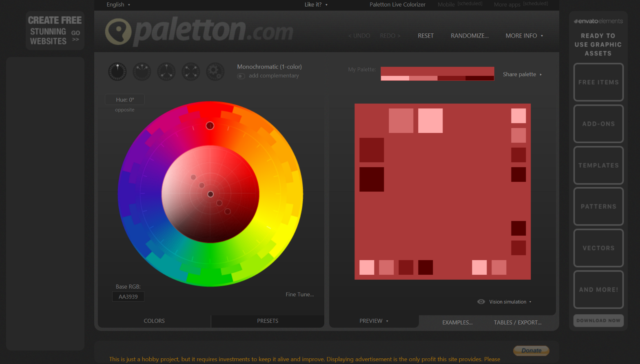Screen dimensions: 640x364
Task: Click the large dark red preview square
Action: tap(372, 150)
